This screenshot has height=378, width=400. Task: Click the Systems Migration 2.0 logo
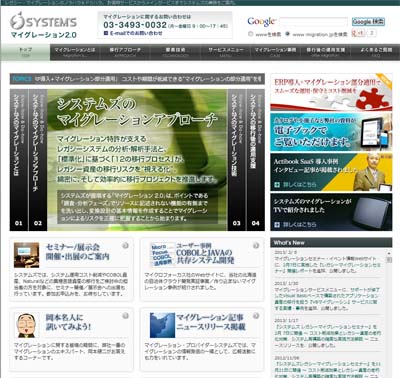tap(43, 25)
